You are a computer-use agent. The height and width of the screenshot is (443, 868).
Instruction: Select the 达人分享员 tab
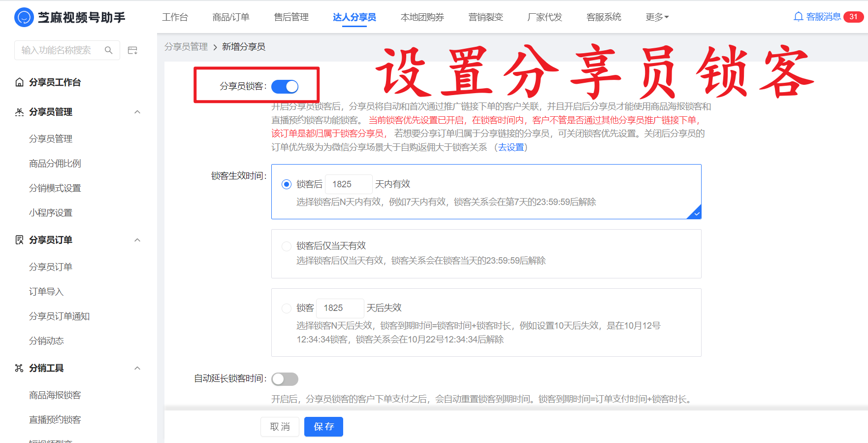click(x=354, y=17)
